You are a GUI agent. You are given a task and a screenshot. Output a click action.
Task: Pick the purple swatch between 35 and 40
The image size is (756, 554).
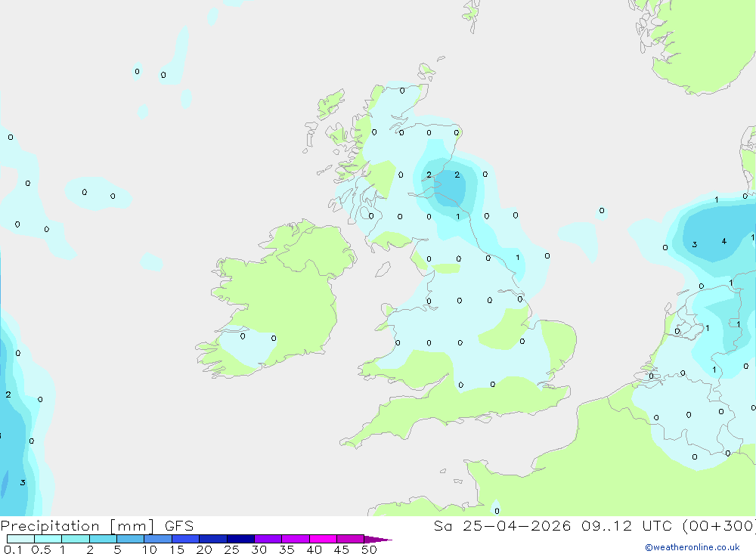point(296,539)
